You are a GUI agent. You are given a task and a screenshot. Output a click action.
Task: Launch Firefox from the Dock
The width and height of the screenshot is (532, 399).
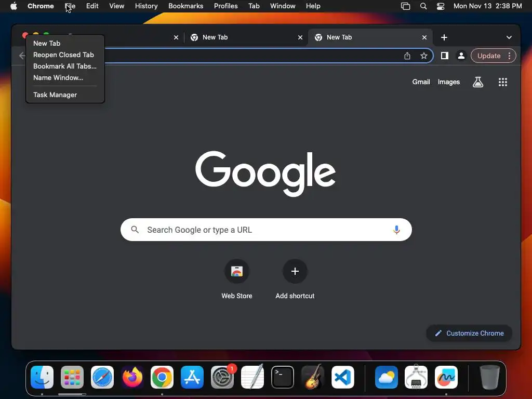[132, 377]
